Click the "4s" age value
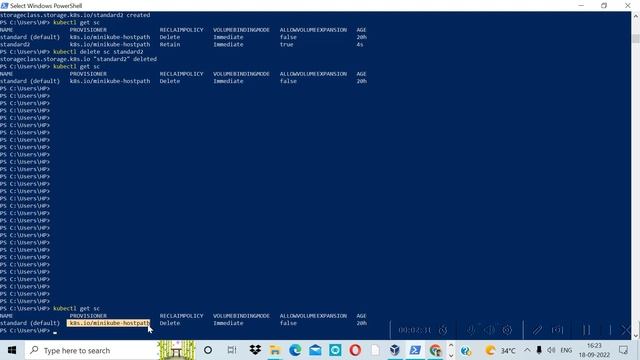 coord(360,44)
